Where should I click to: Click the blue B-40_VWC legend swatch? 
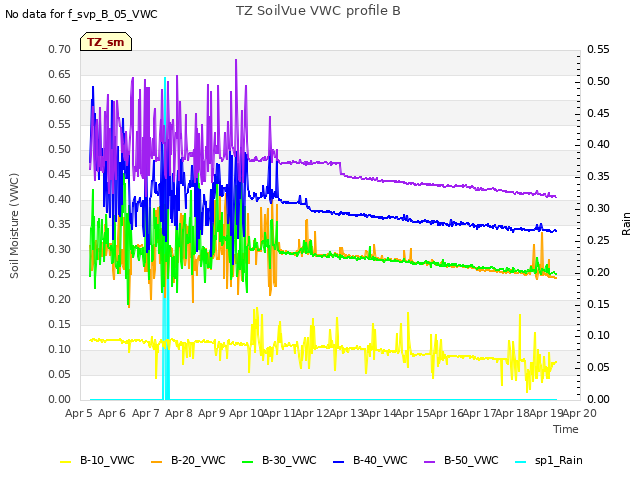339,461
